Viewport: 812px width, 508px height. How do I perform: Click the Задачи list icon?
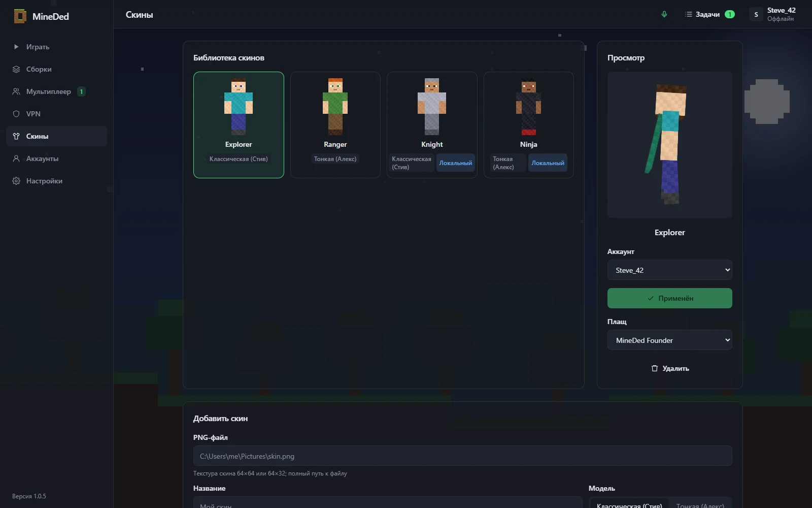688,14
